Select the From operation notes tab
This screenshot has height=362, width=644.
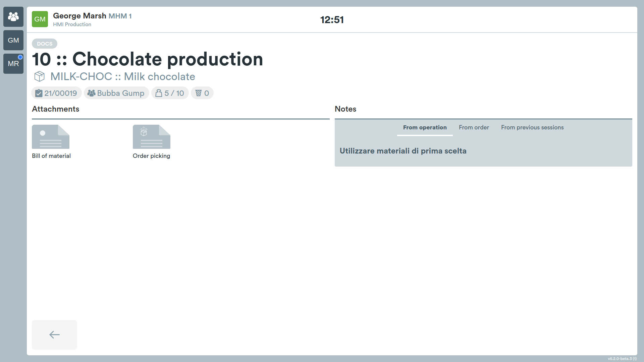[x=425, y=128]
